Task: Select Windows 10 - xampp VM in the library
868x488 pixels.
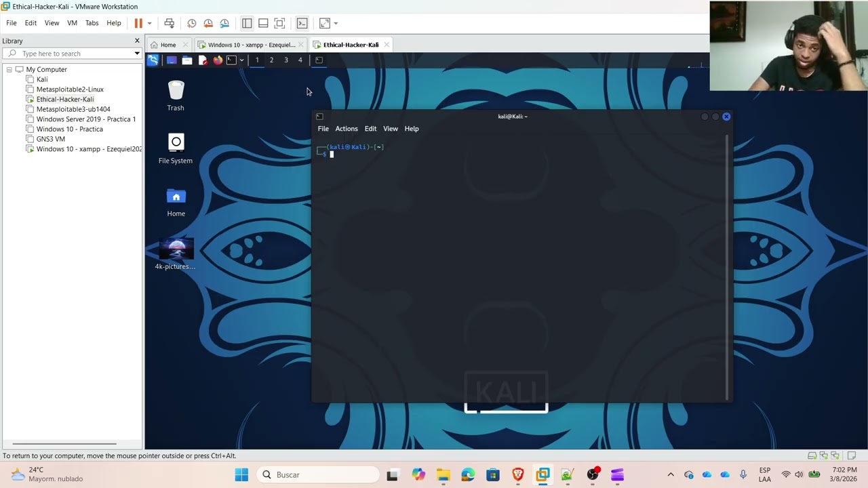Action: click(89, 149)
